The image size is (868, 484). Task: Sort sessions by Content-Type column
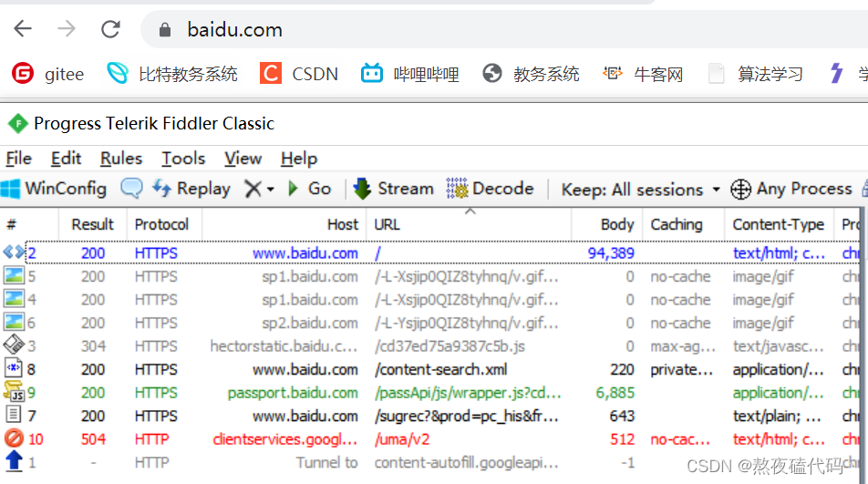779,224
